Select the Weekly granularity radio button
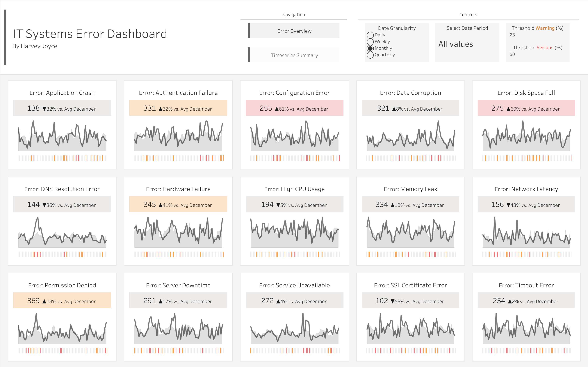This screenshot has height=367, width=588. click(370, 42)
